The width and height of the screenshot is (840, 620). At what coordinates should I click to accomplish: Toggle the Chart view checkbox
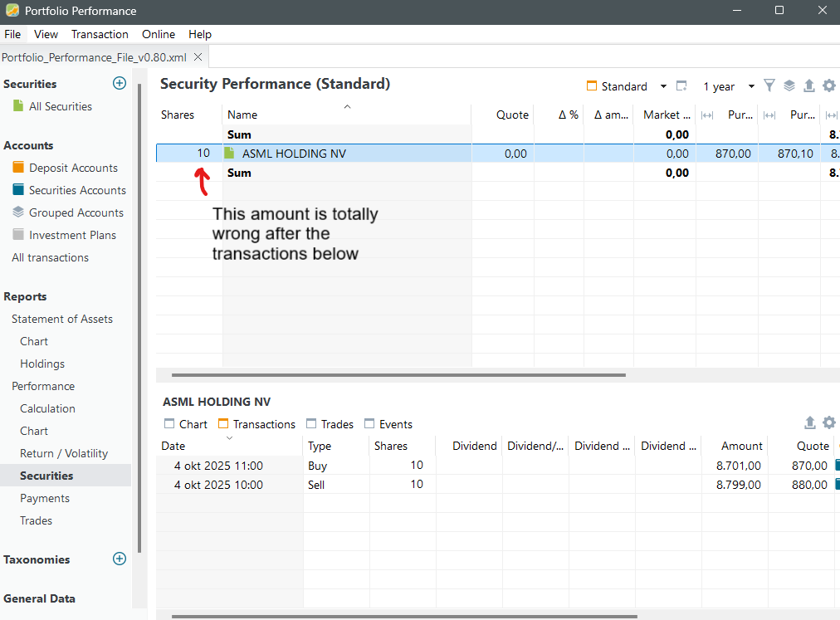click(169, 424)
